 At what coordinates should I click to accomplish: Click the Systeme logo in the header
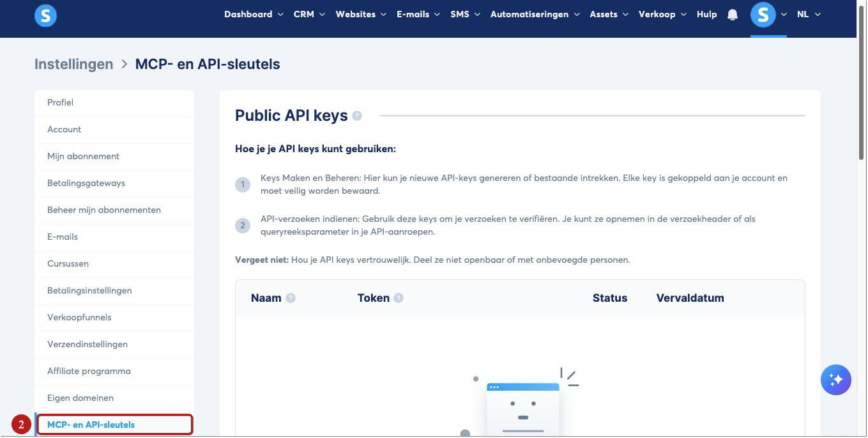point(46,15)
